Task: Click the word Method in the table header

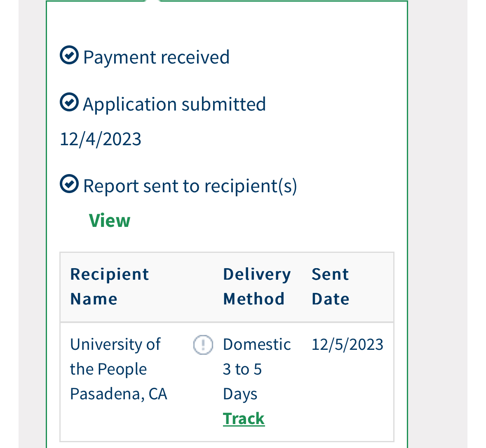Action: pyautogui.click(x=254, y=299)
